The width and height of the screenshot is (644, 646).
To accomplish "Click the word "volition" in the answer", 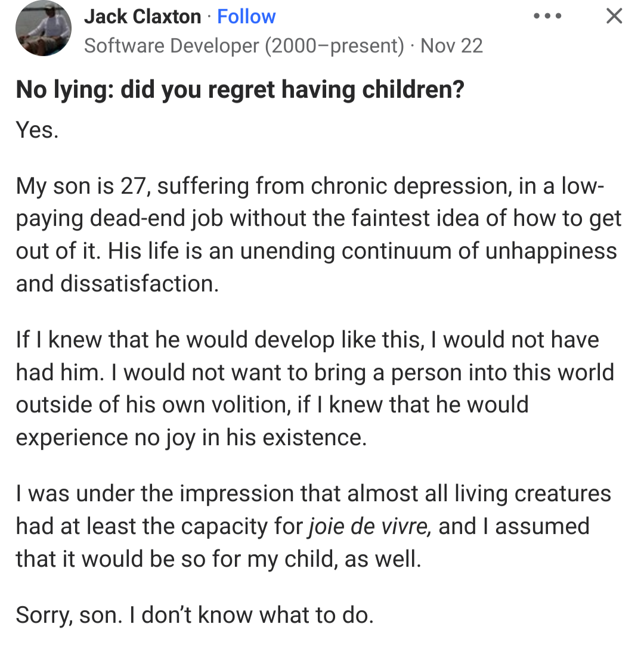I will tap(244, 405).
